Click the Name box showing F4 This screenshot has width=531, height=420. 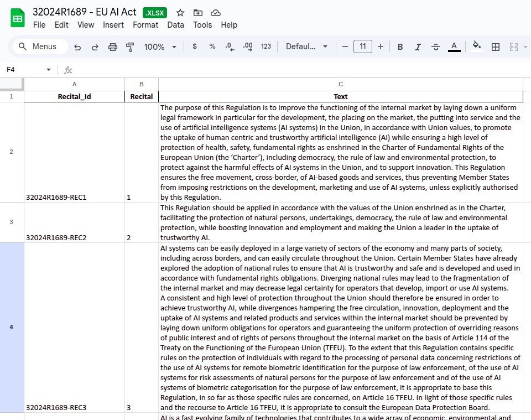24,69
